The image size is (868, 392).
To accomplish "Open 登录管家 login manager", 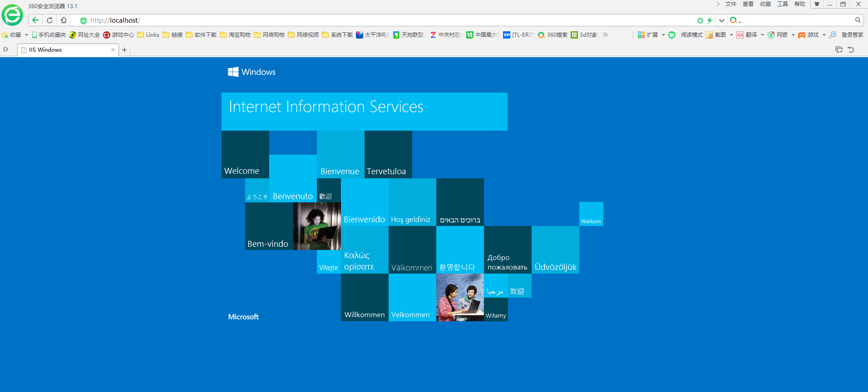I will [x=846, y=35].
